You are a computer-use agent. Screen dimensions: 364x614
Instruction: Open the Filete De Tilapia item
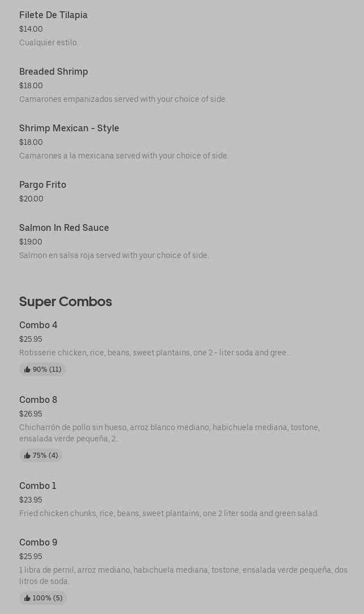[x=53, y=15]
